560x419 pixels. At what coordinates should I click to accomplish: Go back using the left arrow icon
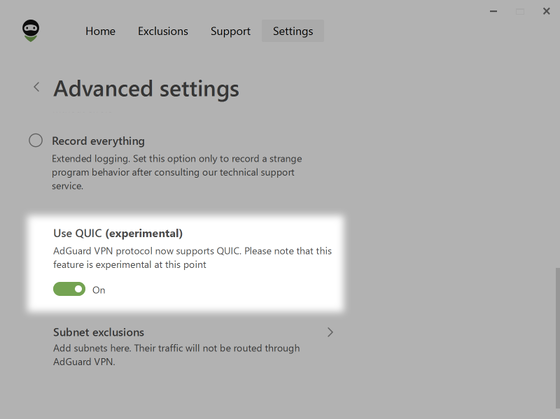[36, 87]
